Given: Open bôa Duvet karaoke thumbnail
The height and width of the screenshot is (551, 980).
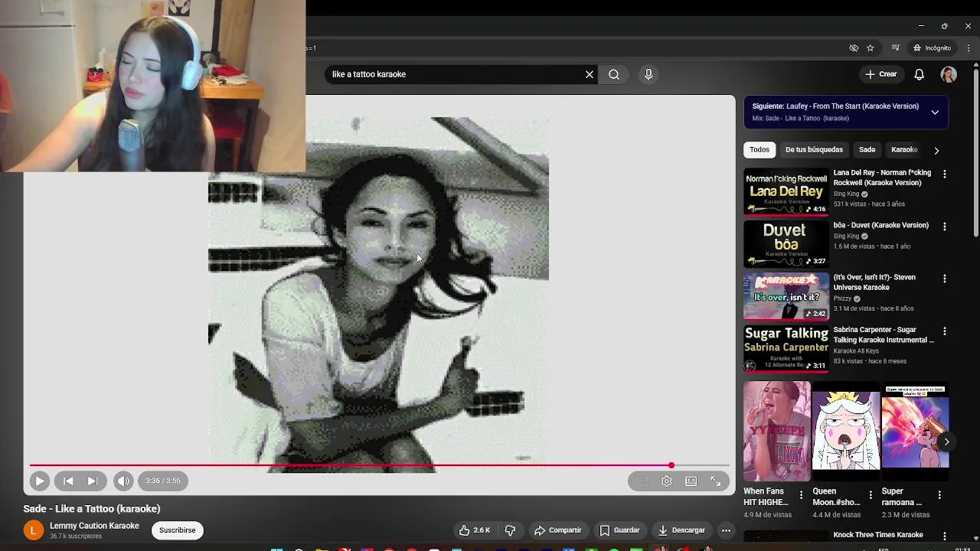Looking at the screenshot, I should [786, 244].
